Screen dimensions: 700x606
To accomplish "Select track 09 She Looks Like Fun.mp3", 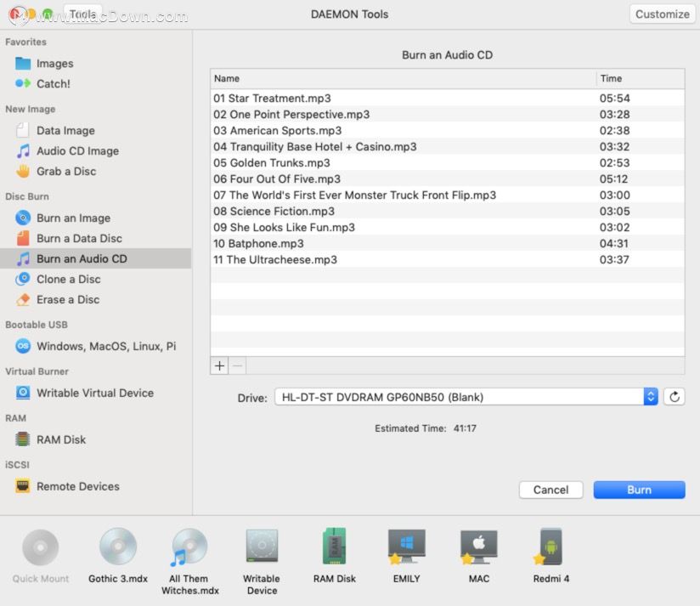I will tap(448, 227).
